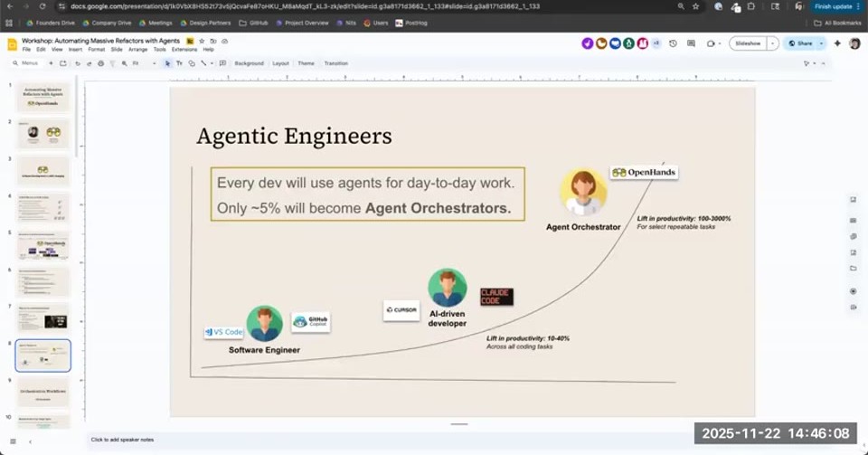
Task: Select the slide 1 thumbnail
Action: [43, 97]
